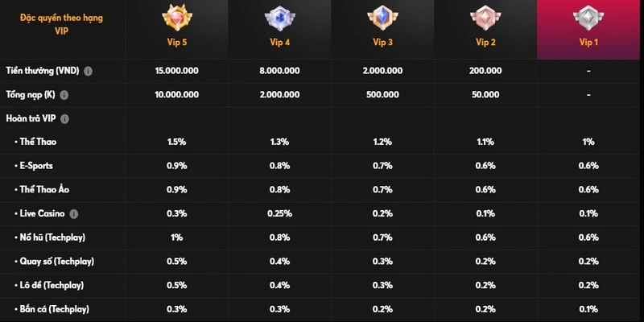Show info tooltip for Hoàn trả VIP
Screen dimensions: 644x322
coord(65,118)
